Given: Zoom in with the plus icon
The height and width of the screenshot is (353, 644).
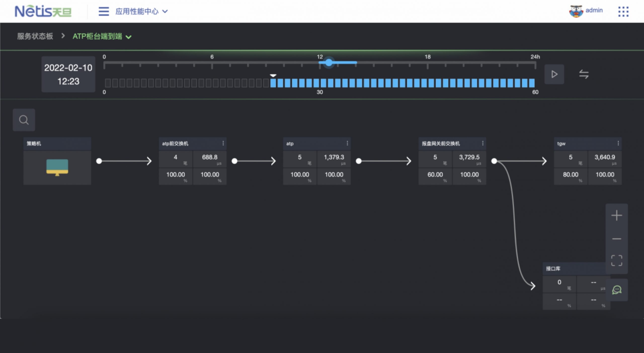Looking at the screenshot, I should pos(617,216).
